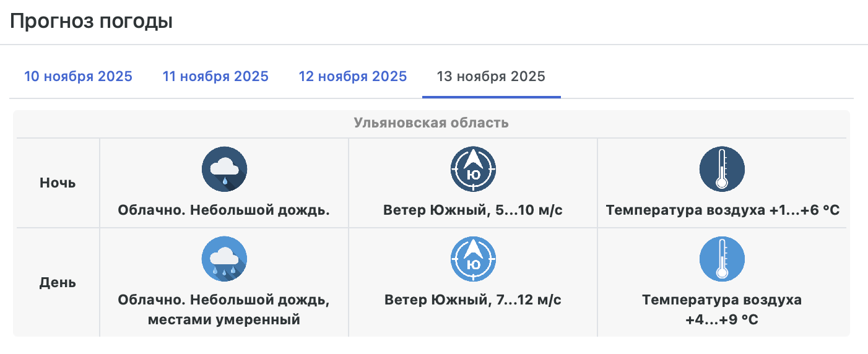The width and height of the screenshot is (868, 354).
Task: Click the daytime rain cloud icon
Action: [224, 259]
